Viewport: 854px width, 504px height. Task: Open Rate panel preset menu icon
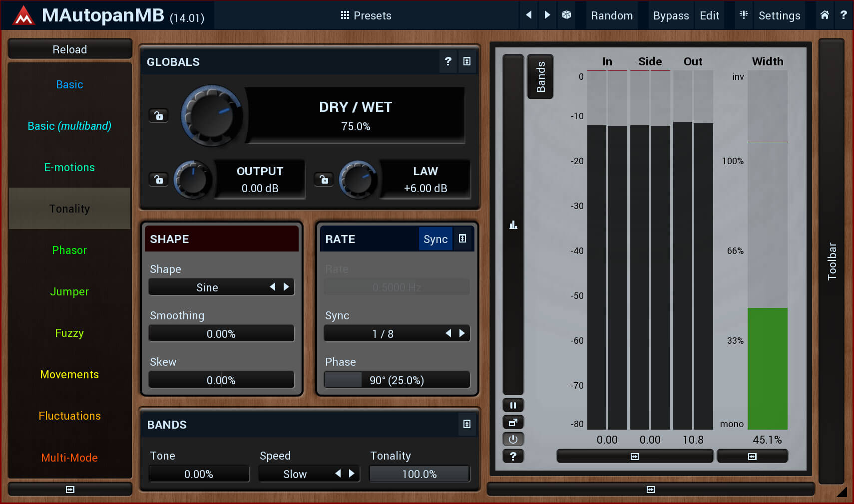[462, 239]
